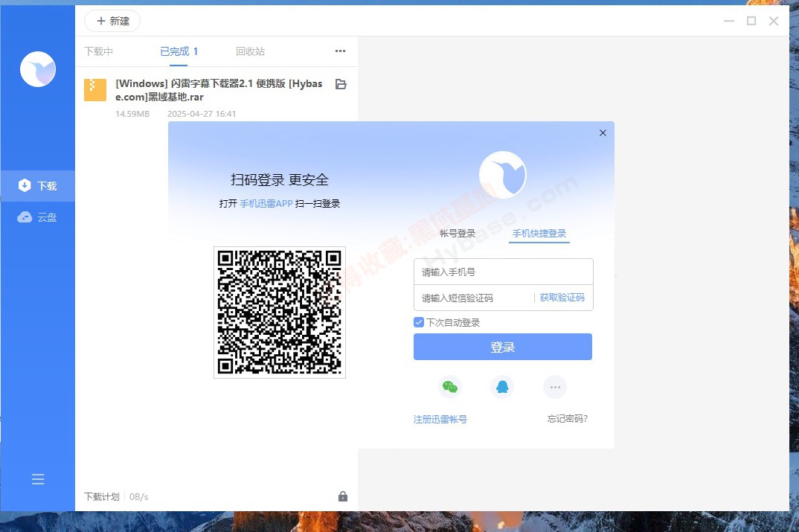Maximize the Xunlei window
The height and width of the screenshot is (532, 799).
pyautogui.click(x=751, y=21)
